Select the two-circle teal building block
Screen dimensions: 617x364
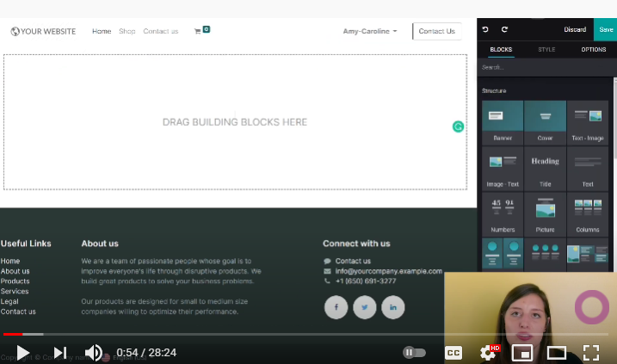(503, 254)
